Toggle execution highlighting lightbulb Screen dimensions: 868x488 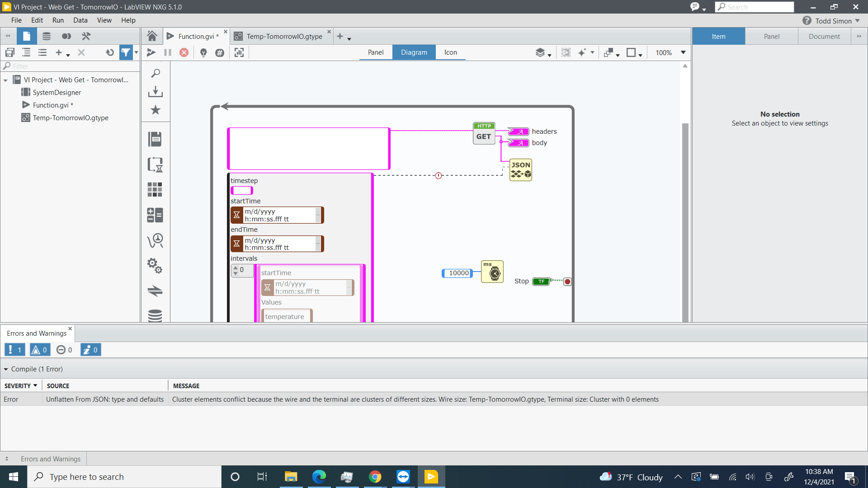click(203, 53)
